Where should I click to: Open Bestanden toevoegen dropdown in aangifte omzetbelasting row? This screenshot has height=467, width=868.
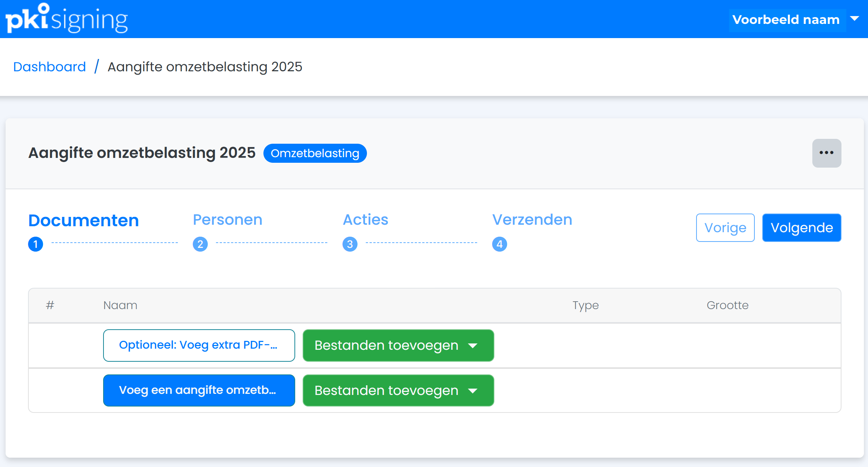point(398,390)
